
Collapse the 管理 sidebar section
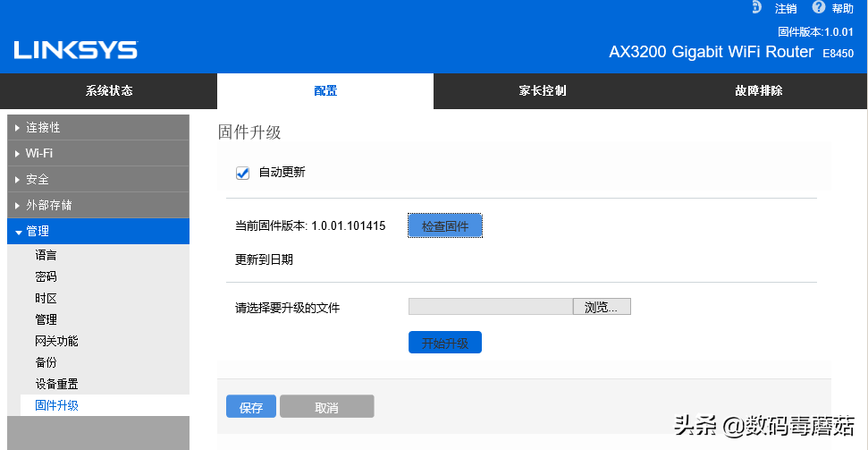tap(98, 232)
